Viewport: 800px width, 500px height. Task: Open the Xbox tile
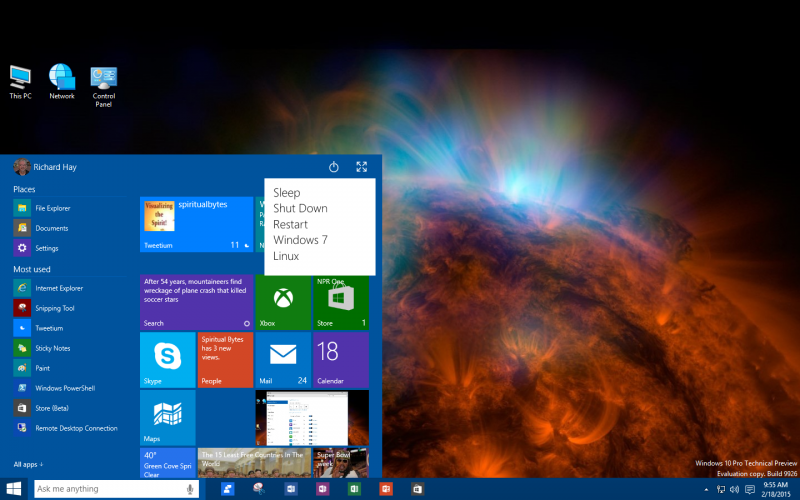(283, 303)
